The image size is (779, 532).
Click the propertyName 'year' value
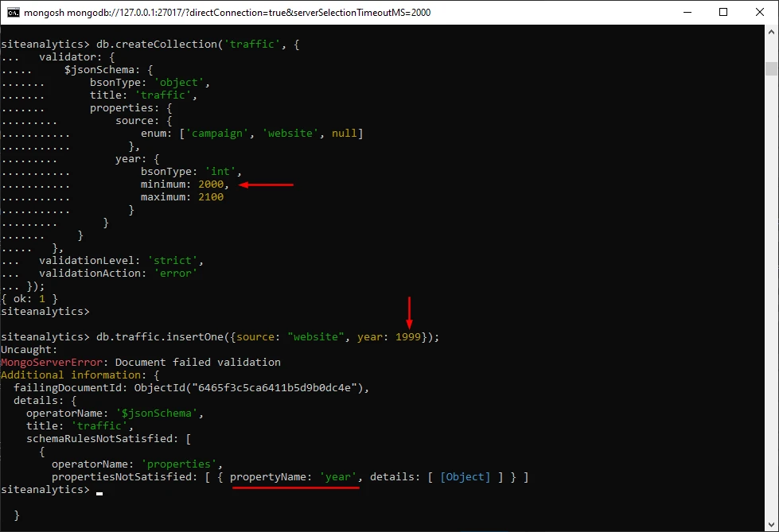pos(337,477)
